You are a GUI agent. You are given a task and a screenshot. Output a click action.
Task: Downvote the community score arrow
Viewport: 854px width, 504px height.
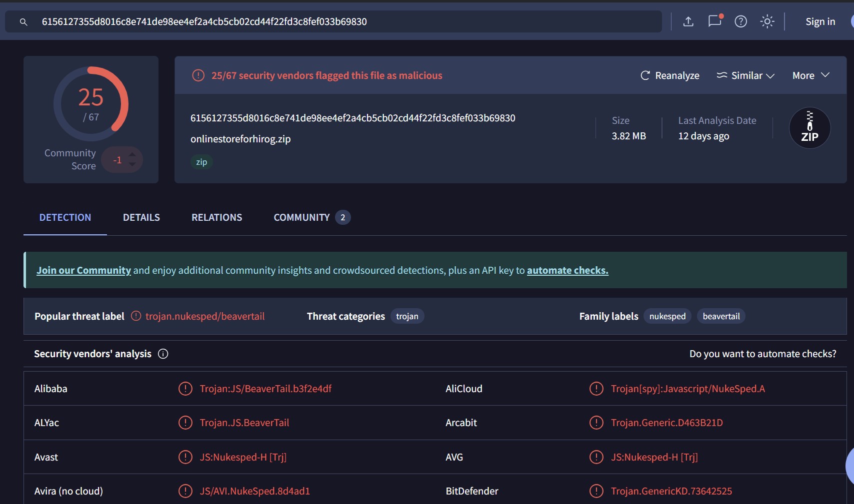coord(132,164)
